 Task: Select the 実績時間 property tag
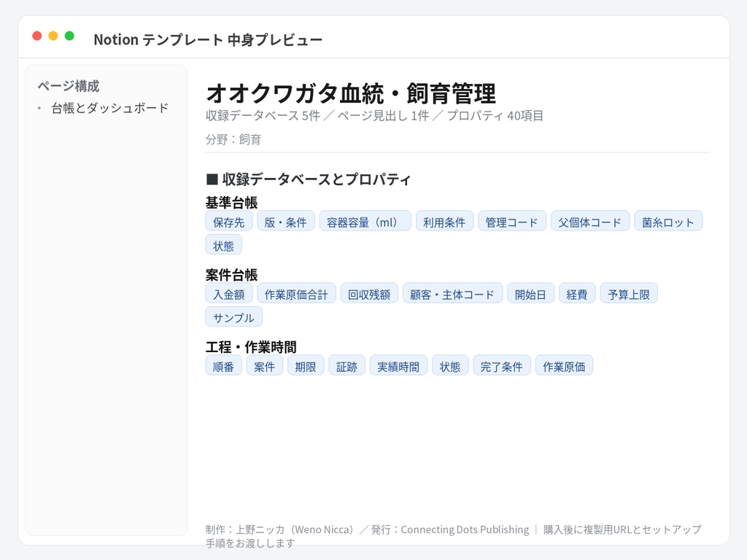(399, 366)
